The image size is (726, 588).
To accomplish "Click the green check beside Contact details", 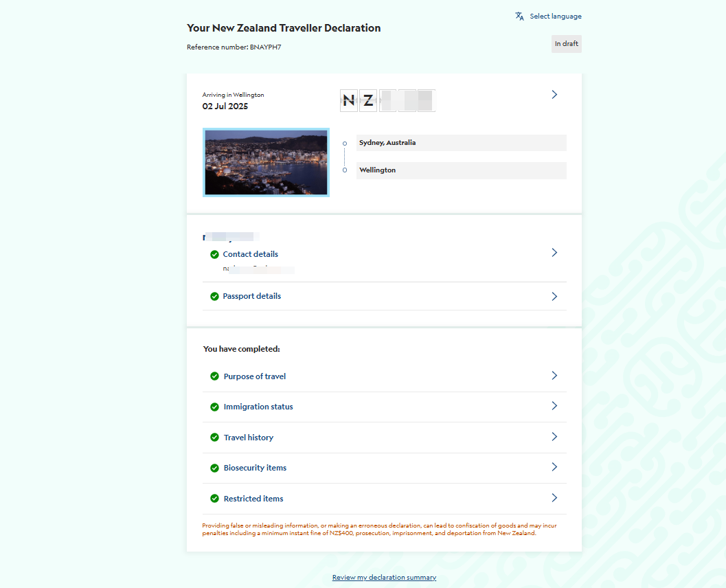I will coord(214,254).
